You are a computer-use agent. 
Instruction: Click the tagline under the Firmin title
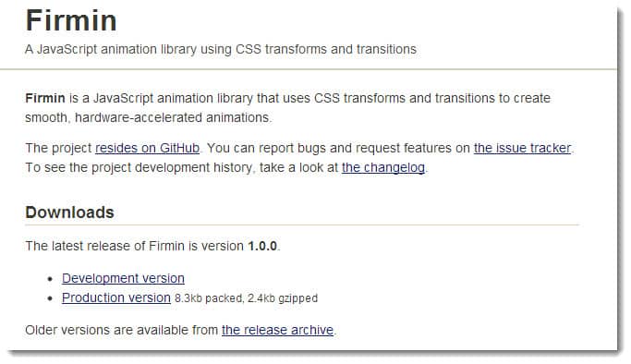coord(221,49)
